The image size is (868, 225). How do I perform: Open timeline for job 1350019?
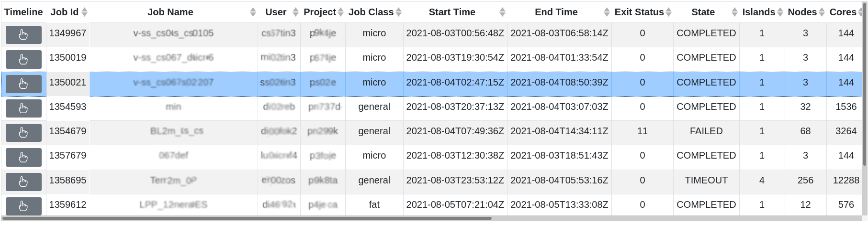click(23, 59)
